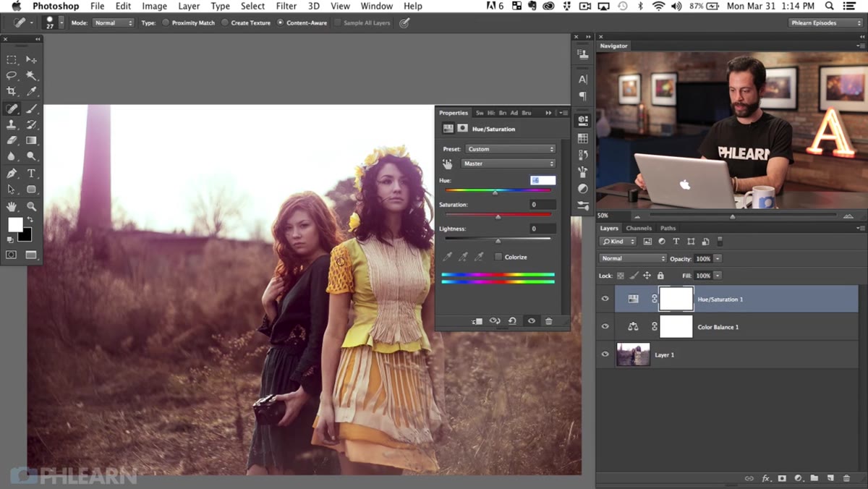Switch to the Channels tab
The image size is (868, 489).
[x=639, y=228]
